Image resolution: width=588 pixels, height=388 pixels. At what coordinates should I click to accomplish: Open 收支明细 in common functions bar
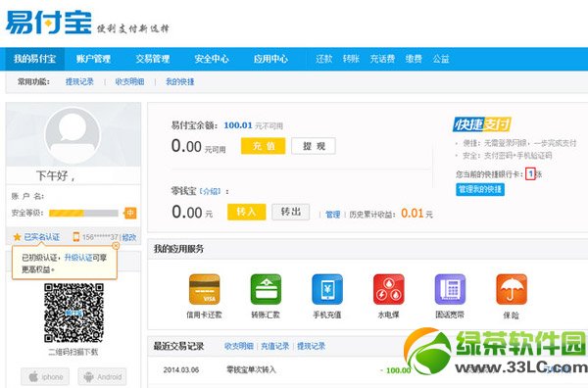[129, 81]
